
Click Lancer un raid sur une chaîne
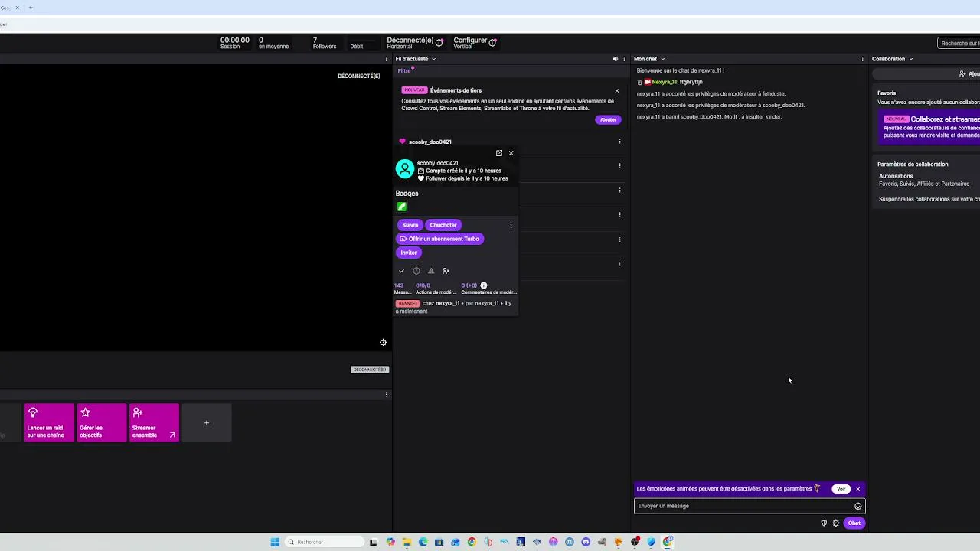[x=49, y=423]
